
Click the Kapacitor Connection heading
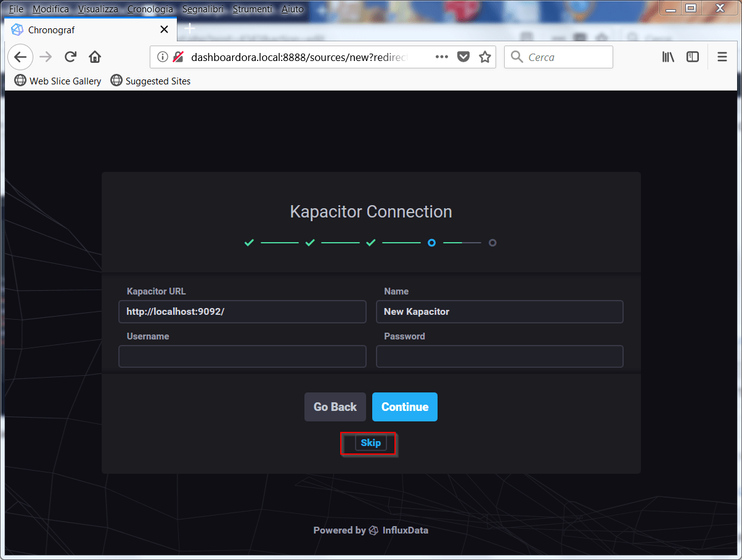(x=371, y=212)
